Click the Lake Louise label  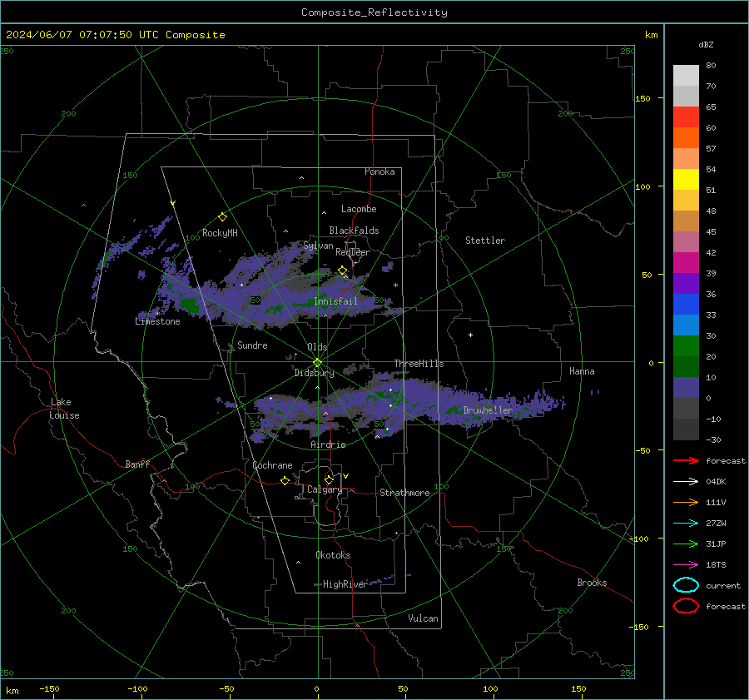pyautogui.click(x=64, y=409)
